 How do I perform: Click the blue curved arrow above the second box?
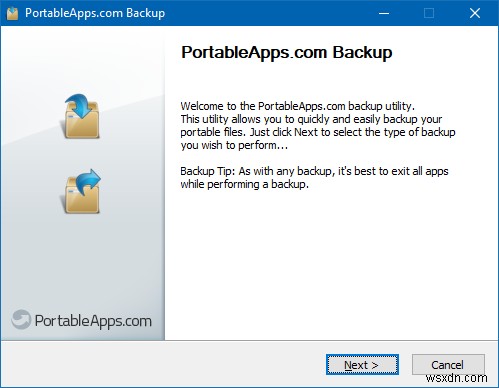click(x=88, y=182)
